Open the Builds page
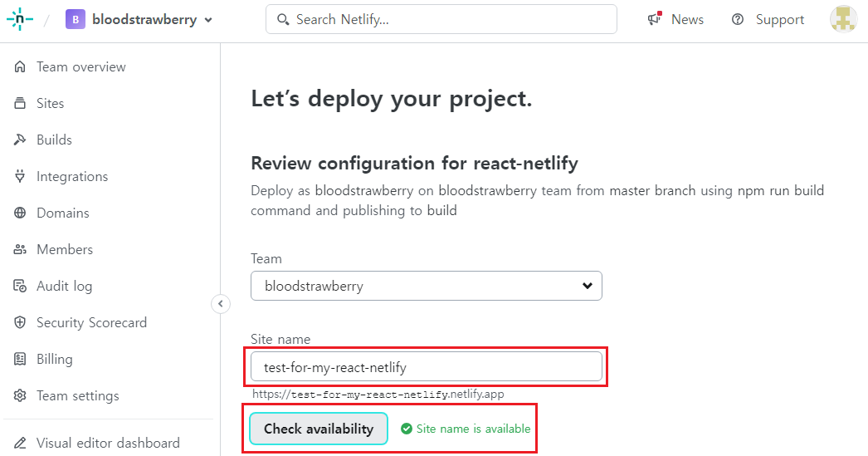This screenshot has width=868, height=456. pyautogui.click(x=54, y=140)
